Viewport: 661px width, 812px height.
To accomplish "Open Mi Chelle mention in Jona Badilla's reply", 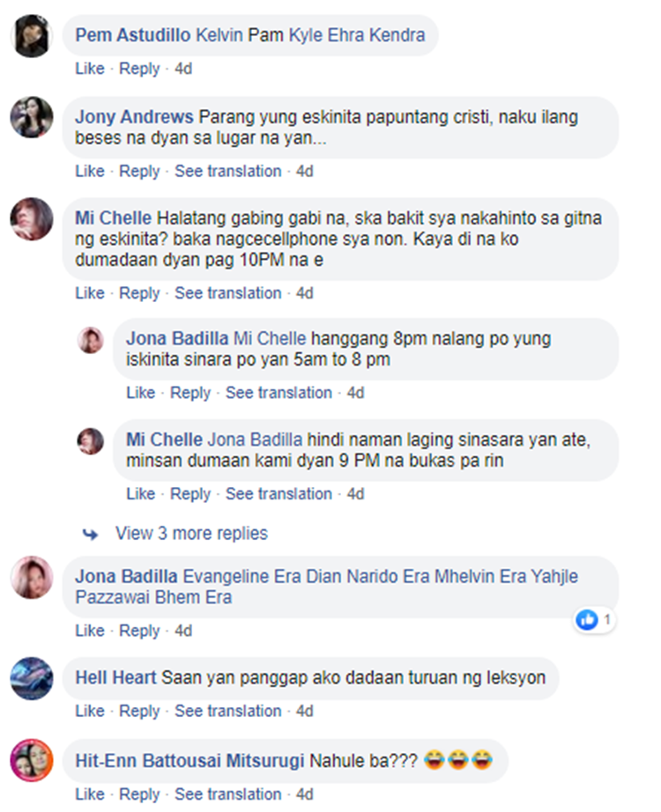I will coord(270,339).
